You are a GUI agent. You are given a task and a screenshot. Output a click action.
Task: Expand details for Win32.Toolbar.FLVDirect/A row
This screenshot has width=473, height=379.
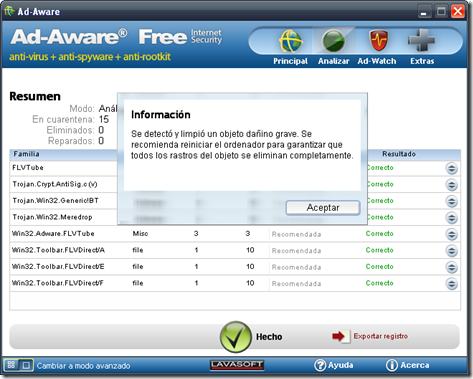452,250
